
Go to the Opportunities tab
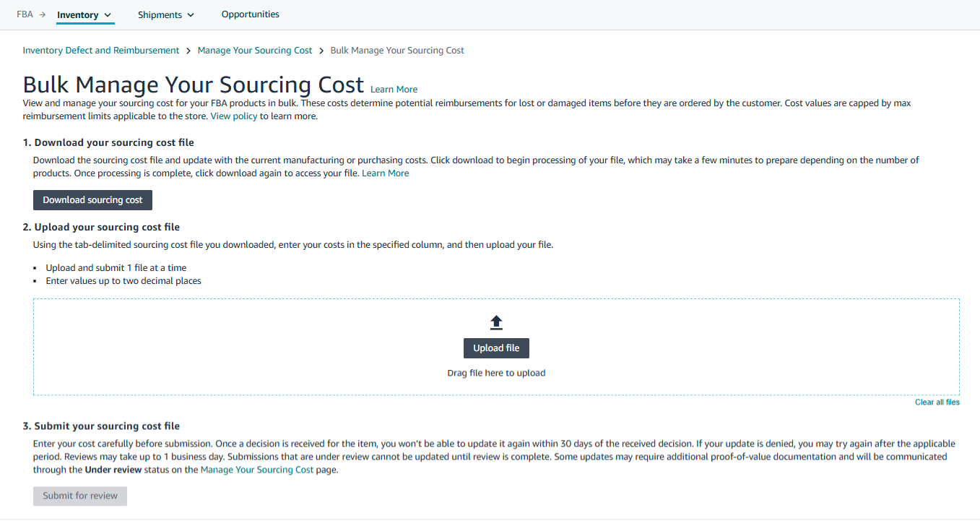coord(250,14)
